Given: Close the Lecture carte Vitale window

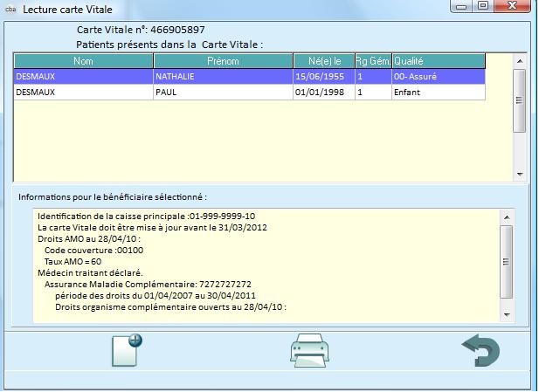Looking at the screenshot, I should (512, 6).
